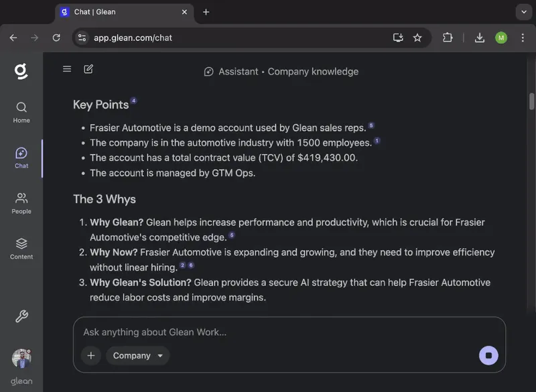Image resolution: width=536 pixels, height=392 pixels.
Task: Focus the Ask anything input field
Action: point(289,332)
